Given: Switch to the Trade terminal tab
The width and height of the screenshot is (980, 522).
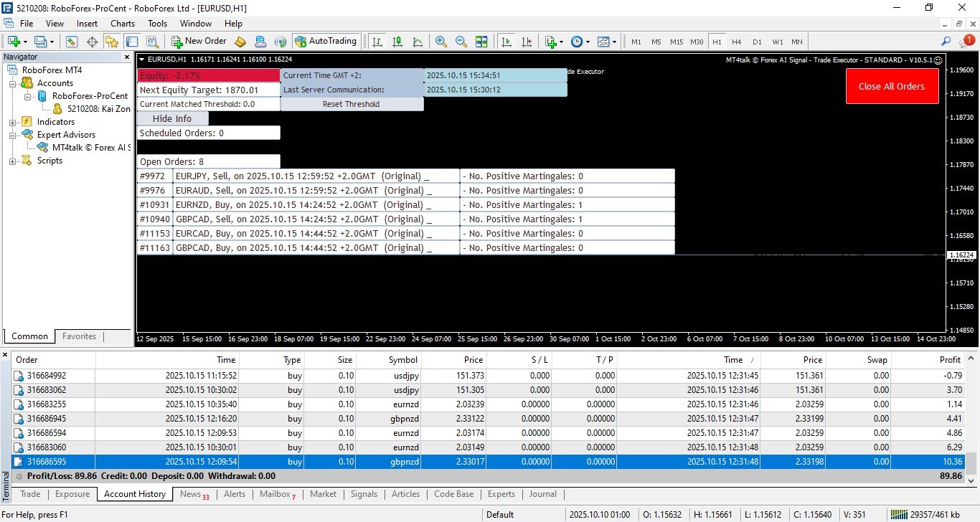Looking at the screenshot, I should (30, 494).
